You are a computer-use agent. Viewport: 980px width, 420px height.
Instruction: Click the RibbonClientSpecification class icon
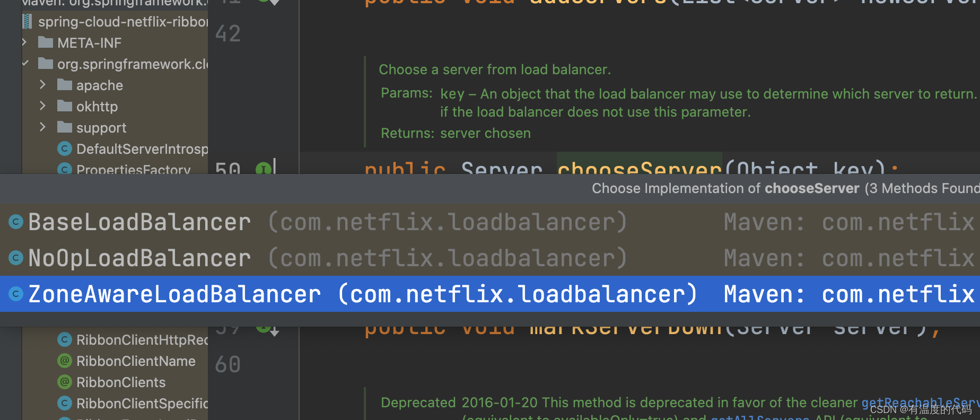click(64, 403)
